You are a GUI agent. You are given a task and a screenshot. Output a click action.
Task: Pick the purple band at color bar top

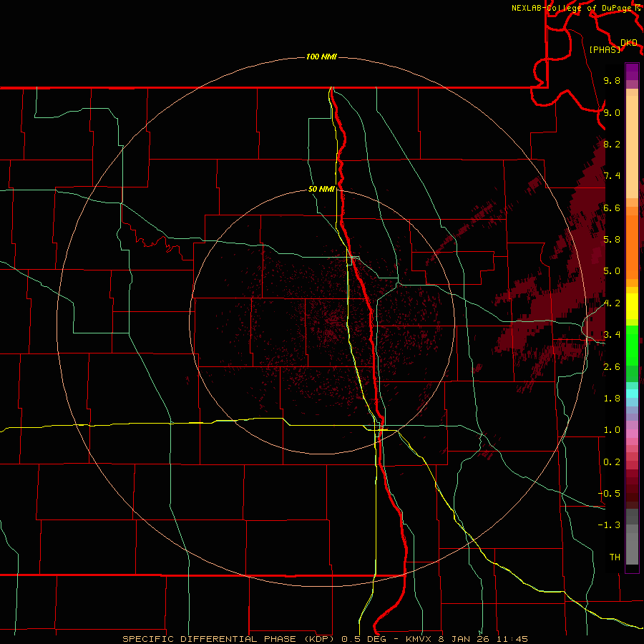pos(632,72)
